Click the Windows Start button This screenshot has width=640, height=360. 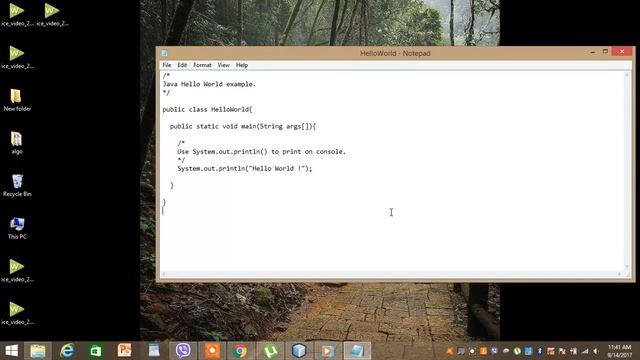coord(11,351)
